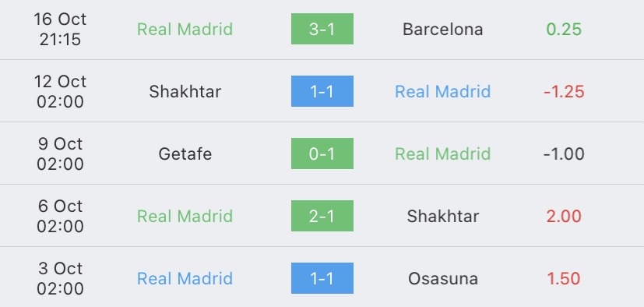
Task: Click the 0.25 handicap value
Action: pos(564,29)
